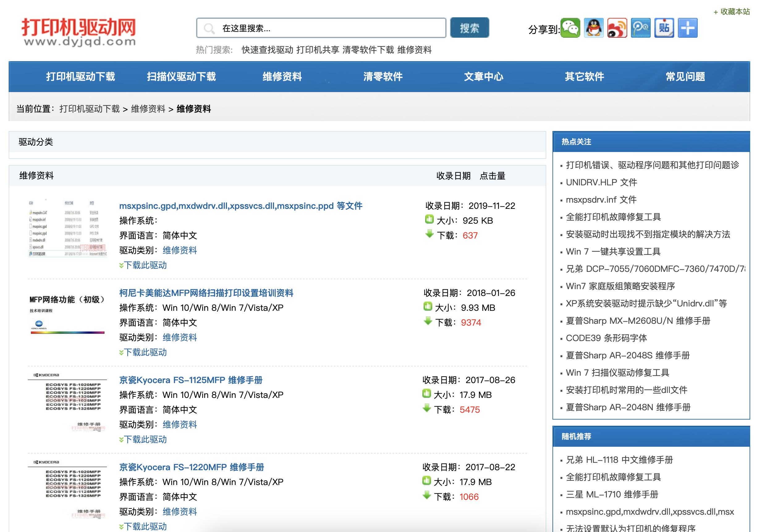Open 安装打印机时常用的一些dll文件 link

coord(626,390)
